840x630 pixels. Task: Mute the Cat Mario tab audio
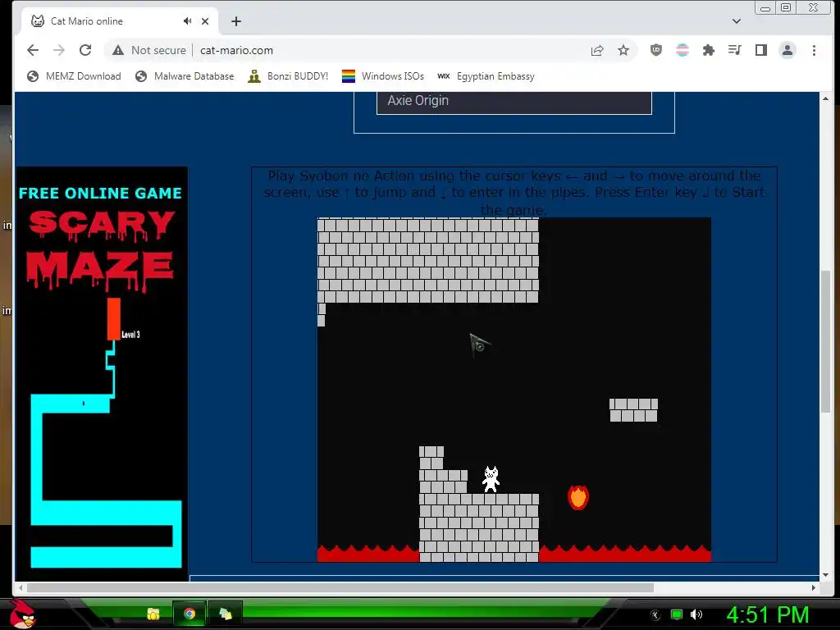[187, 21]
